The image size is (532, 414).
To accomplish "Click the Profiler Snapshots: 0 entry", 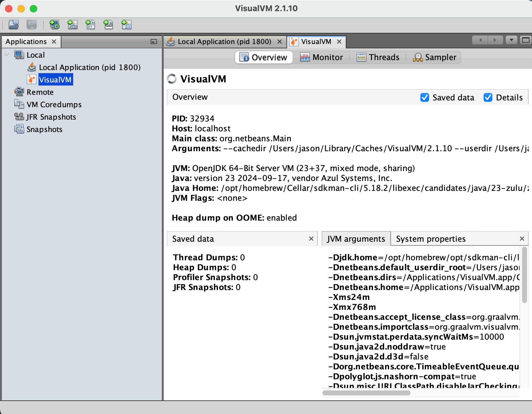I will click(x=215, y=277).
